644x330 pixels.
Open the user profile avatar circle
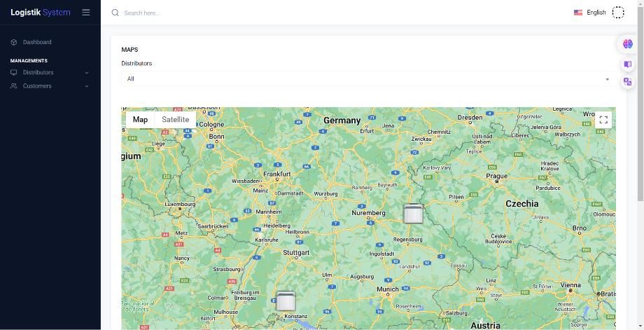click(617, 13)
